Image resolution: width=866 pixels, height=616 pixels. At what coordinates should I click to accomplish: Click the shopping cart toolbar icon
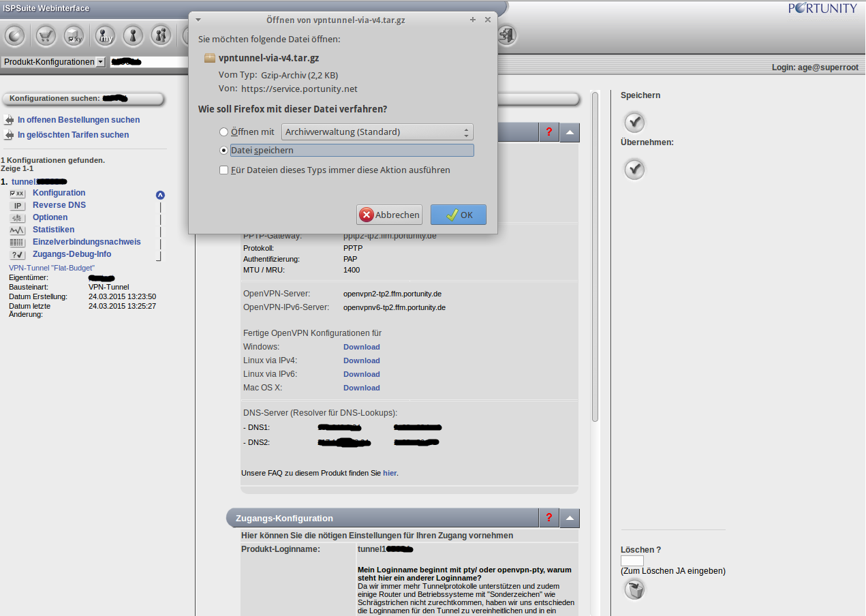tap(46, 35)
